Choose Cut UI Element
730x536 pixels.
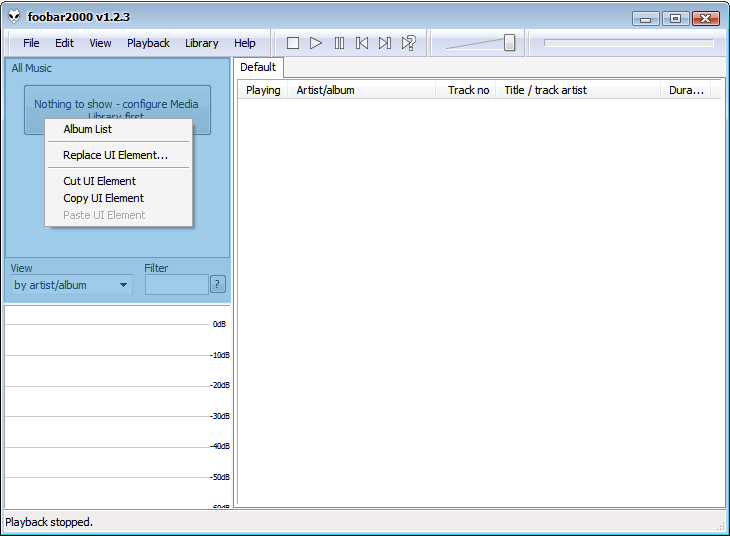[x=119, y=181]
